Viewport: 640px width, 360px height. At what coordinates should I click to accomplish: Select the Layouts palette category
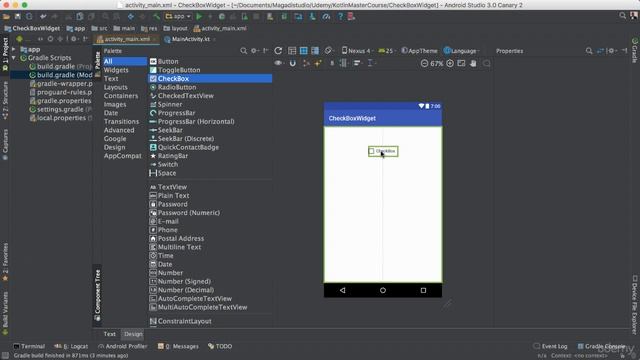(x=116, y=87)
